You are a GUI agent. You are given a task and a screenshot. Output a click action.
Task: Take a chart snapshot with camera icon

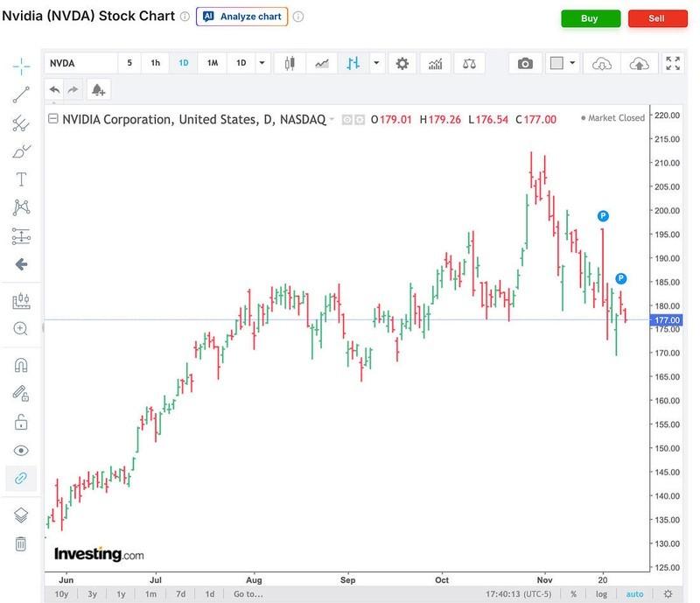tap(524, 63)
